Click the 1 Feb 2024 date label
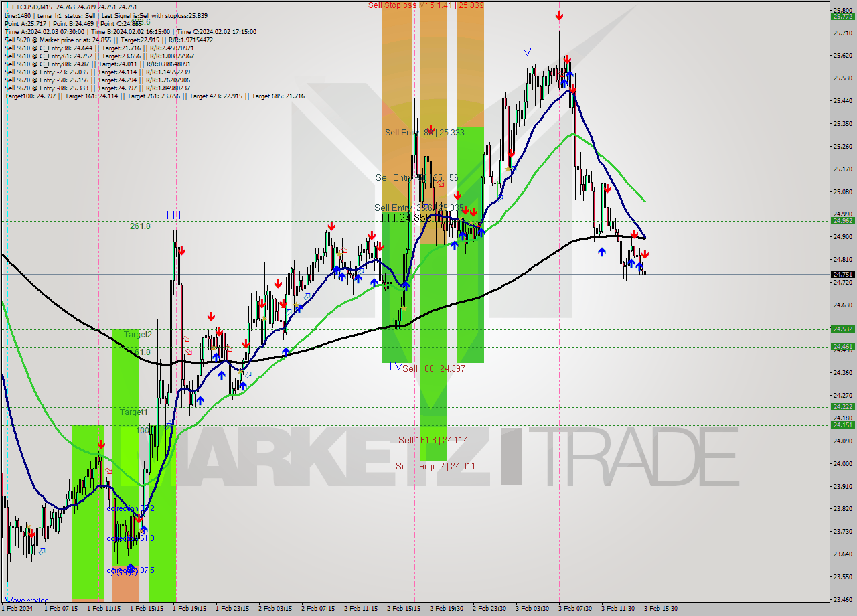The height and width of the screenshot is (616, 857). (16, 609)
